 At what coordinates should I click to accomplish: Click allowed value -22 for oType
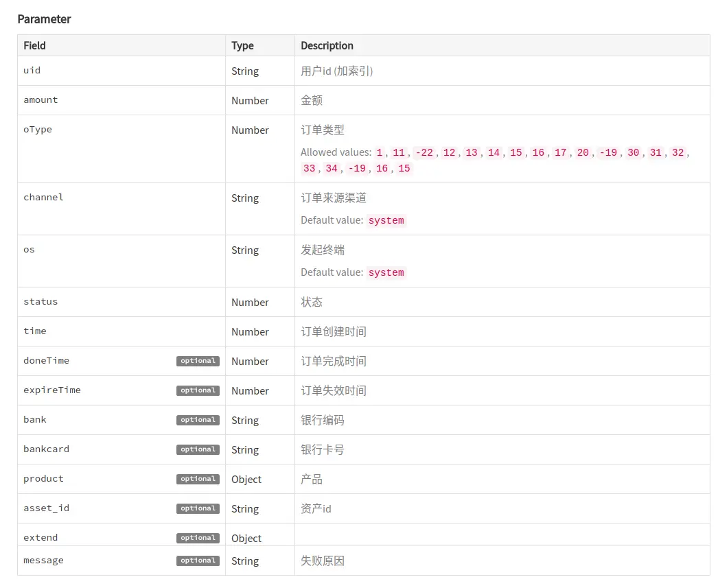(424, 152)
